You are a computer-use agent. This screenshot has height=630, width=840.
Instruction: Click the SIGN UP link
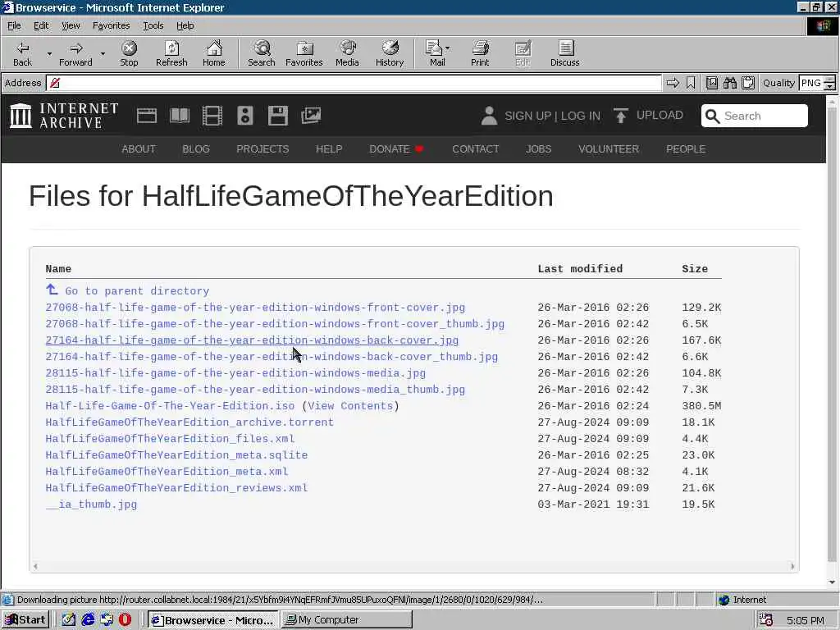coord(527,116)
